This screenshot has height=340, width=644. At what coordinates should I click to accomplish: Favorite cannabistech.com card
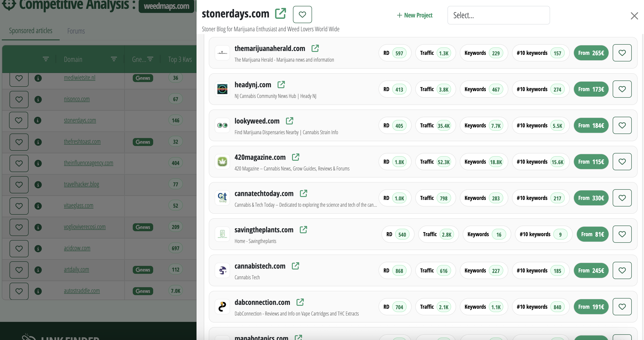click(x=622, y=270)
